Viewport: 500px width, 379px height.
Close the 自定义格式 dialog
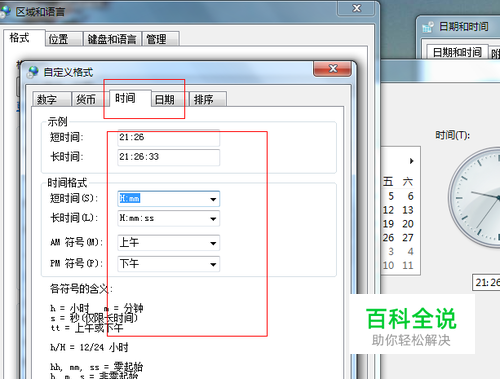click(x=332, y=69)
